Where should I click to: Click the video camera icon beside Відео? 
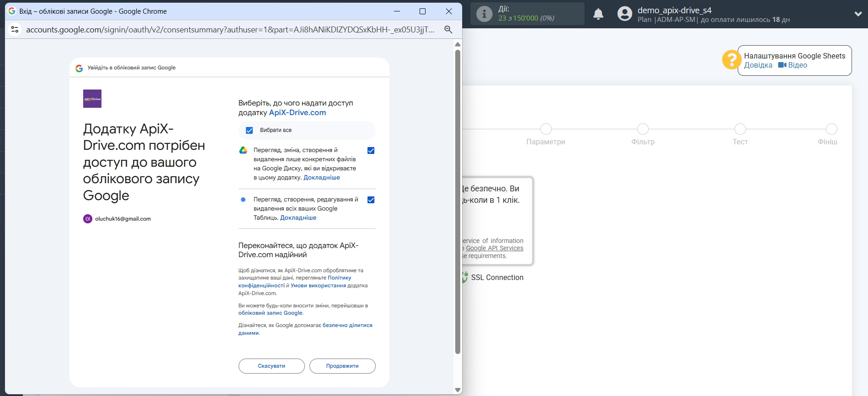coord(782,65)
